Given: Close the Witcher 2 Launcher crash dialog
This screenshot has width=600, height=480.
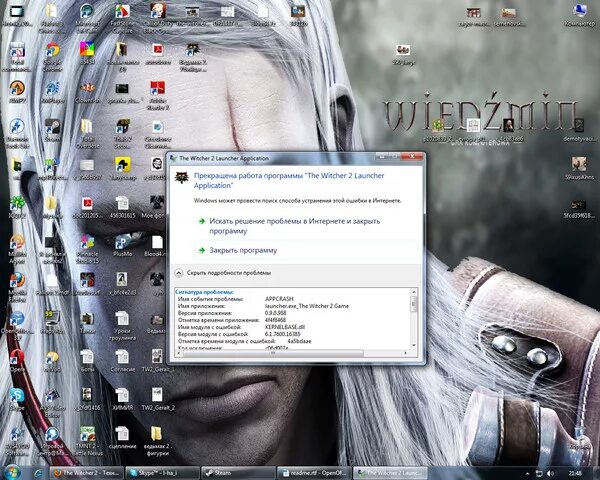Looking at the screenshot, I should pos(412,157).
